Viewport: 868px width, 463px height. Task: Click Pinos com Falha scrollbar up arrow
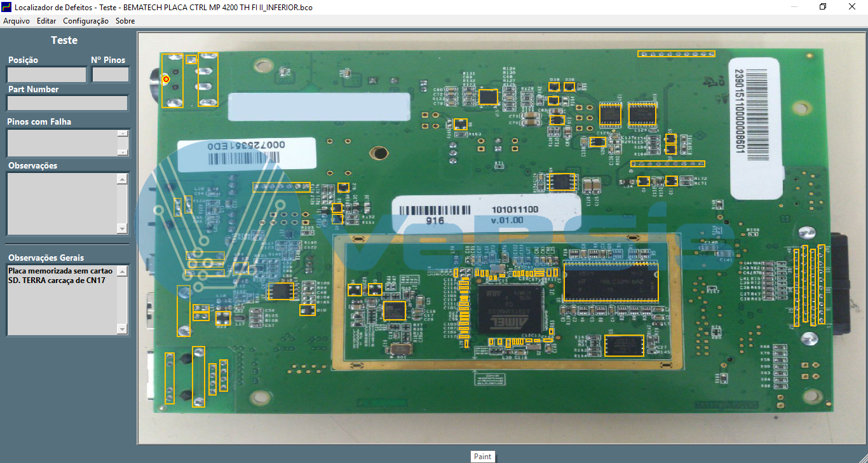123,134
